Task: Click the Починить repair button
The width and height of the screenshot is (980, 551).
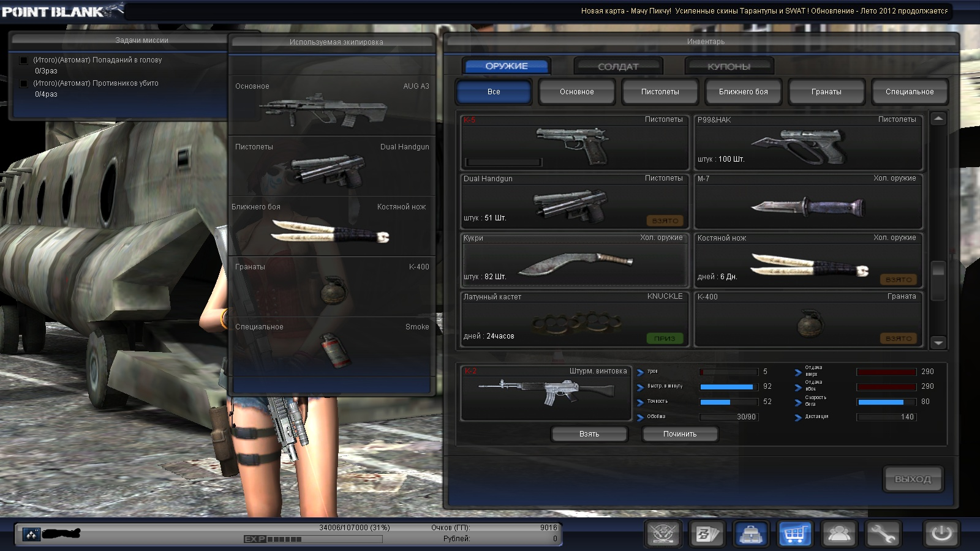Action: click(x=680, y=434)
